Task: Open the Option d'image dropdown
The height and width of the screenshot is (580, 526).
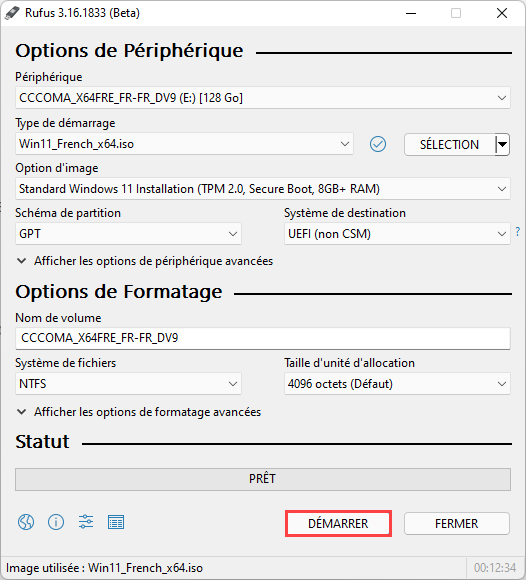Action: pyautogui.click(x=263, y=189)
